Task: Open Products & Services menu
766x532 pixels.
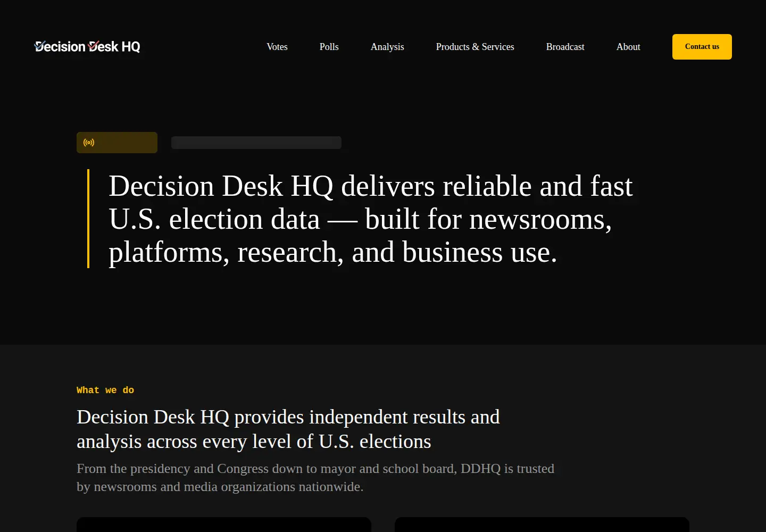Action: (x=475, y=47)
